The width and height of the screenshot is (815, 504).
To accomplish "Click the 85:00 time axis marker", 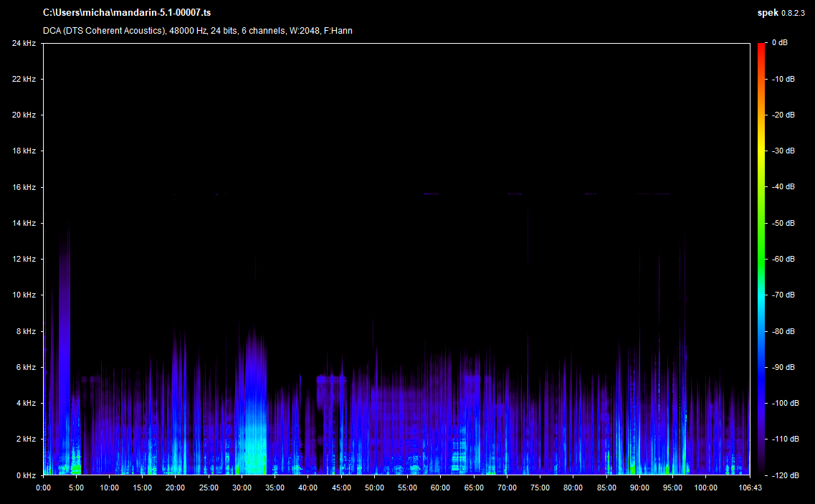I will tap(606, 488).
